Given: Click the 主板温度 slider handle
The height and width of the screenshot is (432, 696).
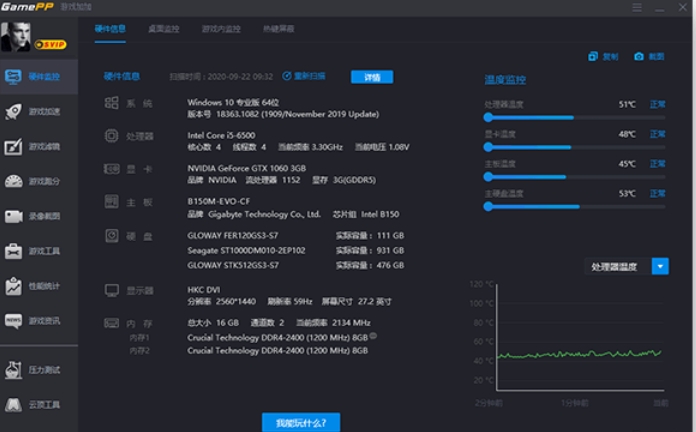Looking at the screenshot, I should [x=488, y=177].
